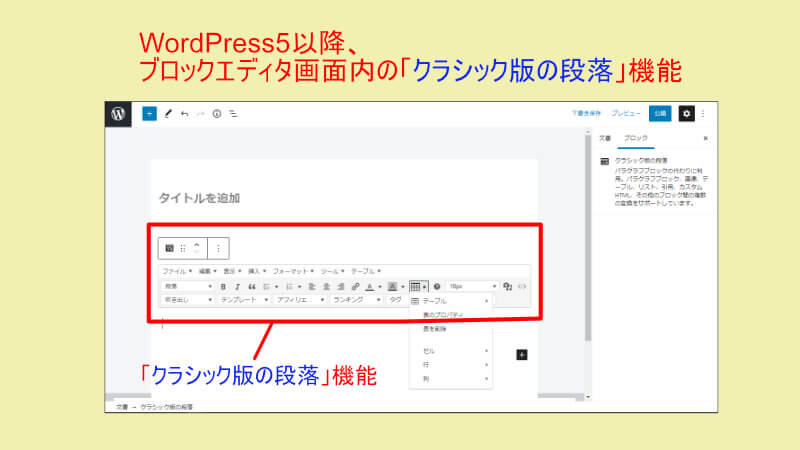The height and width of the screenshot is (450, 800).
Task: Open the 列 submenu
Action: [x=451, y=379]
